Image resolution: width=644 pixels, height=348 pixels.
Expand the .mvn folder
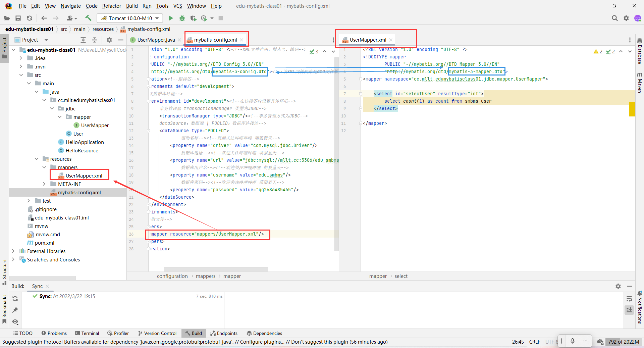(21, 66)
